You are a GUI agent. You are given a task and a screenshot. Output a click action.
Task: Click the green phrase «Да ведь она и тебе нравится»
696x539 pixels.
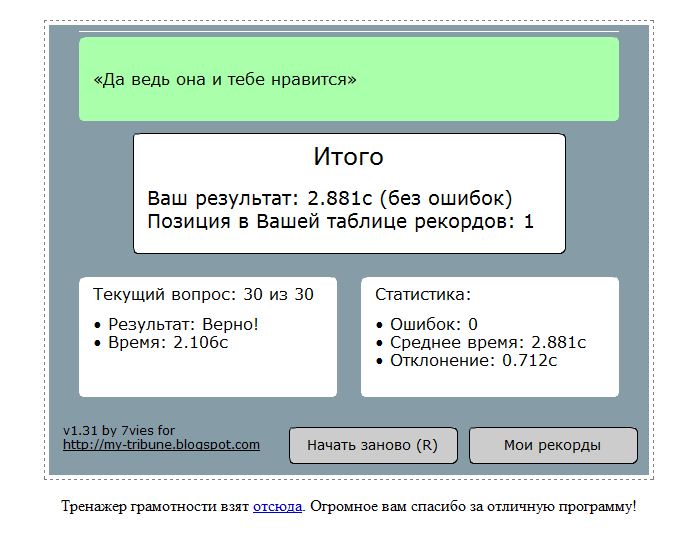(x=224, y=79)
